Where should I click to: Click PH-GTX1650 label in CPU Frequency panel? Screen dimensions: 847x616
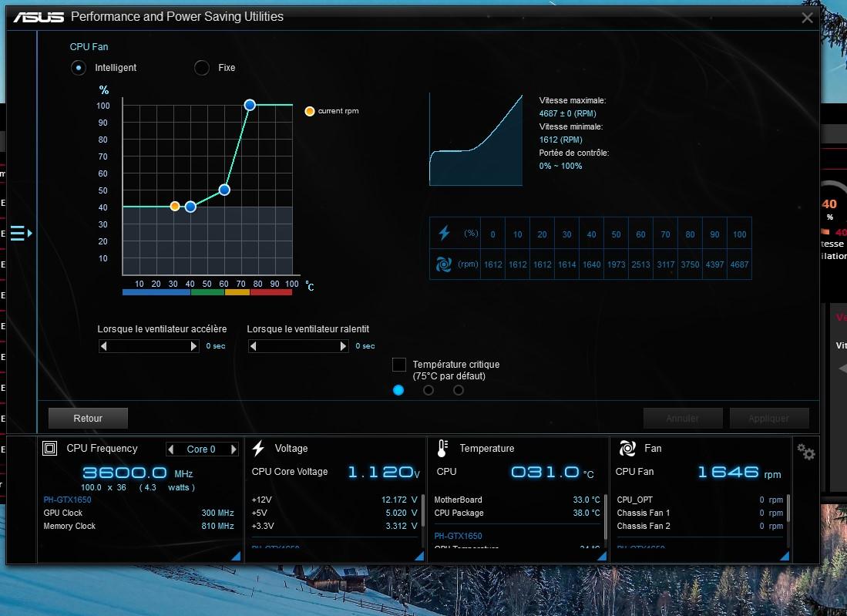pos(68,500)
